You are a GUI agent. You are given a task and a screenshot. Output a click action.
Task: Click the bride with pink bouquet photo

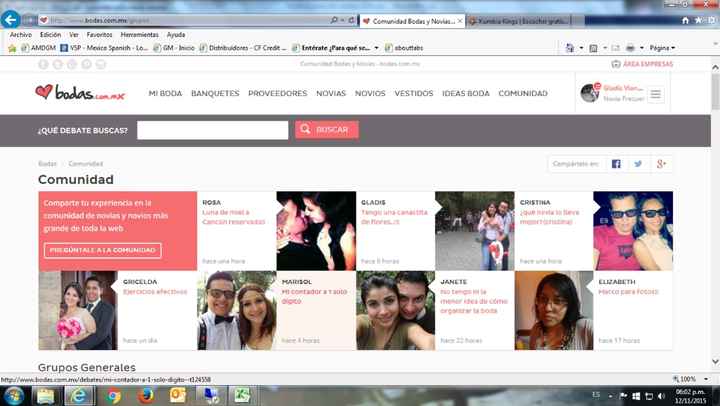pyautogui.click(x=78, y=310)
